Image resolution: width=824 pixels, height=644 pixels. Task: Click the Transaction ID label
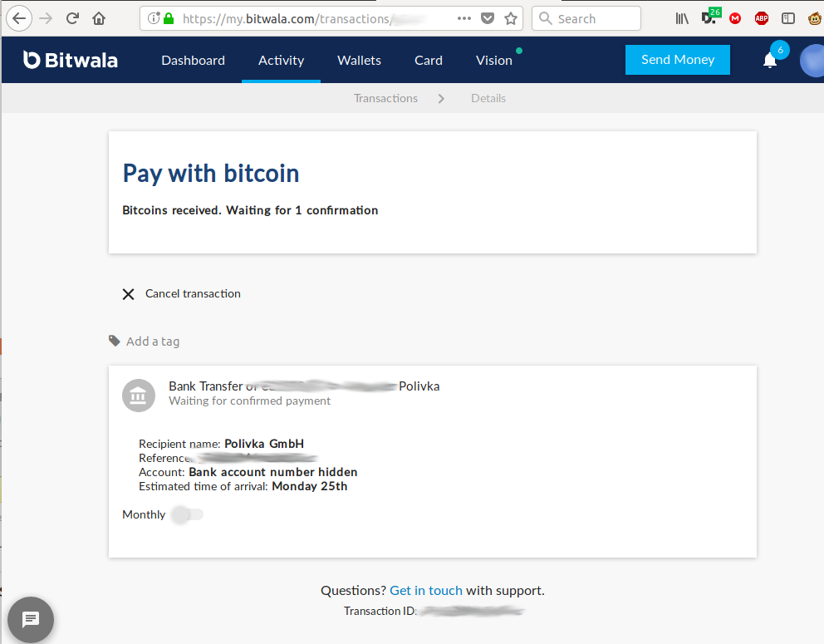380,611
